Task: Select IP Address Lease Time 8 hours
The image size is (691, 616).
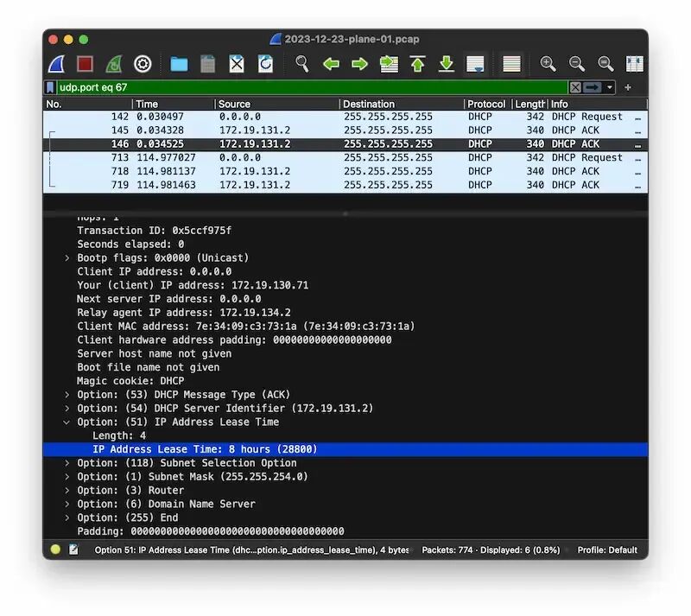Action: pos(345,449)
